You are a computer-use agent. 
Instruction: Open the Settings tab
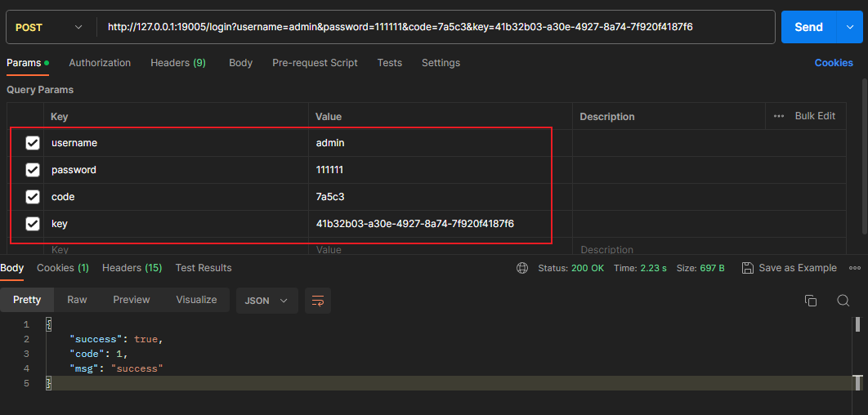coord(441,63)
